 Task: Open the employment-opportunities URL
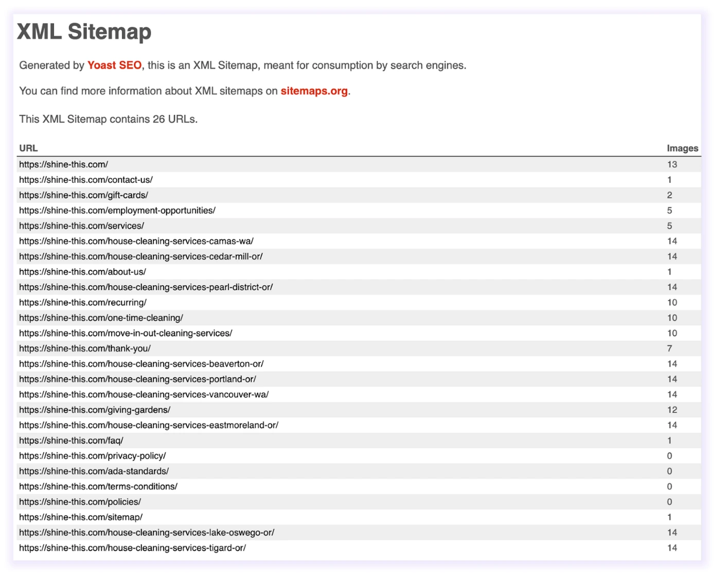(116, 210)
